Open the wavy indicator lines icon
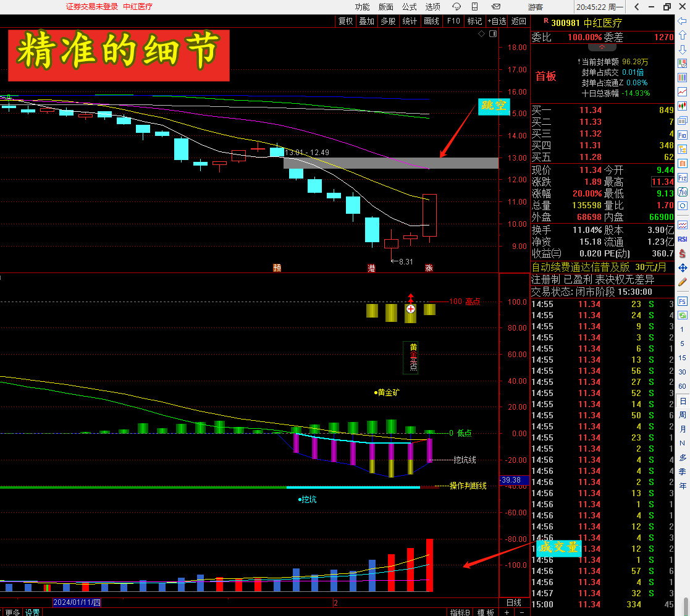 click(x=682, y=226)
